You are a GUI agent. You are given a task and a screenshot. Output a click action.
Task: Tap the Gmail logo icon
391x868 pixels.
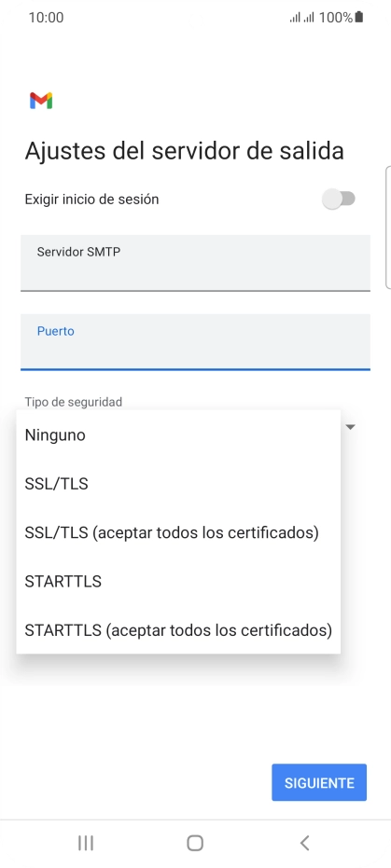(x=41, y=101)
